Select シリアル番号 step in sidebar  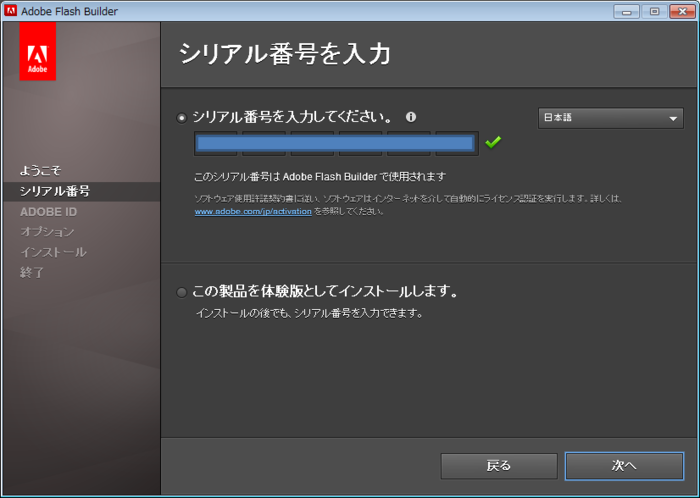pos(55,191)
